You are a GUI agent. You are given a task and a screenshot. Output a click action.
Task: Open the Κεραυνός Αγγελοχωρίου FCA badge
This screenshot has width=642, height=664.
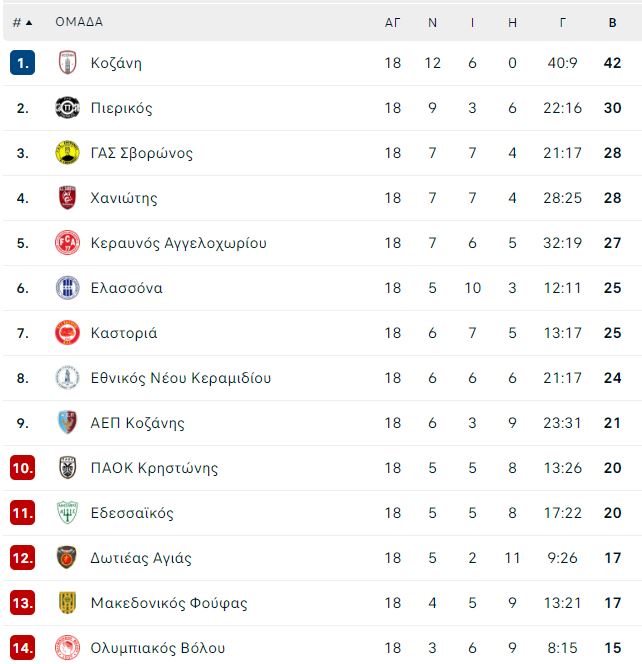pos(67,243)
